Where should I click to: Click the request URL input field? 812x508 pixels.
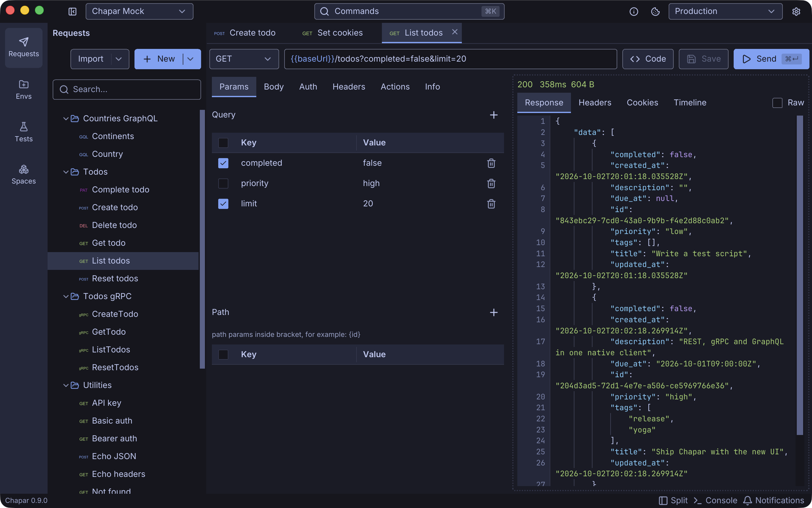[450, 59]
